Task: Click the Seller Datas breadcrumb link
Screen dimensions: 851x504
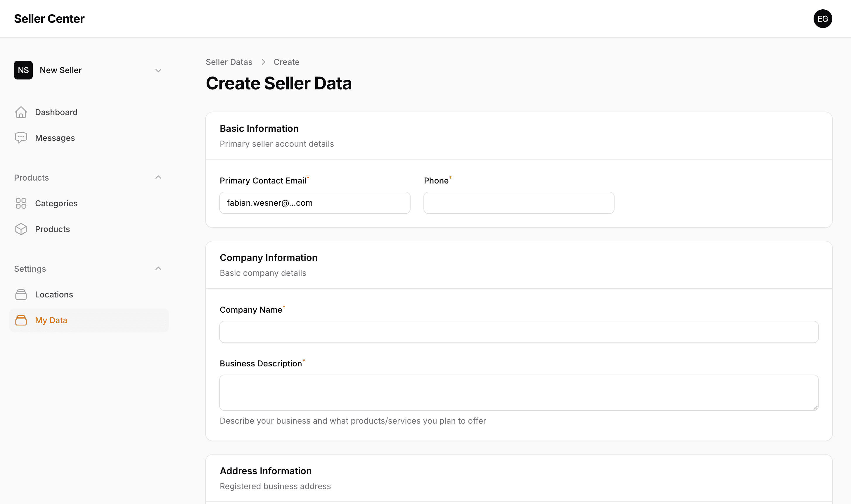Action: point(229,62)
